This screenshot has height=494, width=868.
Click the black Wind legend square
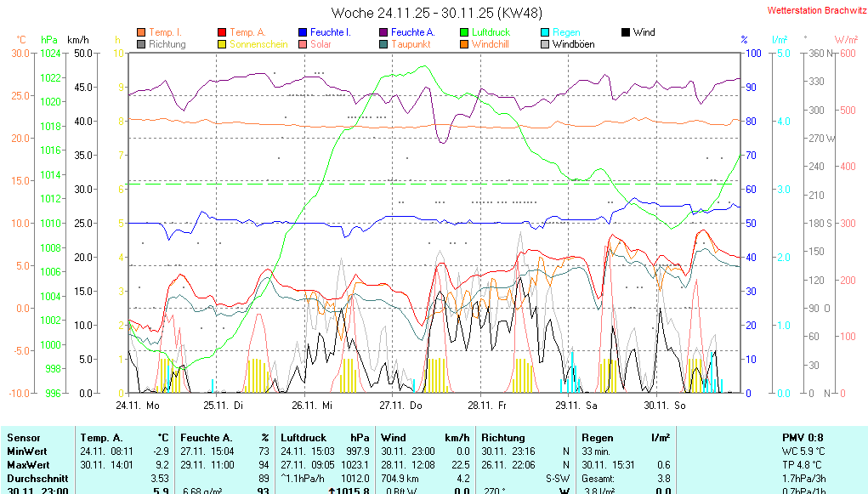(x=626, y=32)
